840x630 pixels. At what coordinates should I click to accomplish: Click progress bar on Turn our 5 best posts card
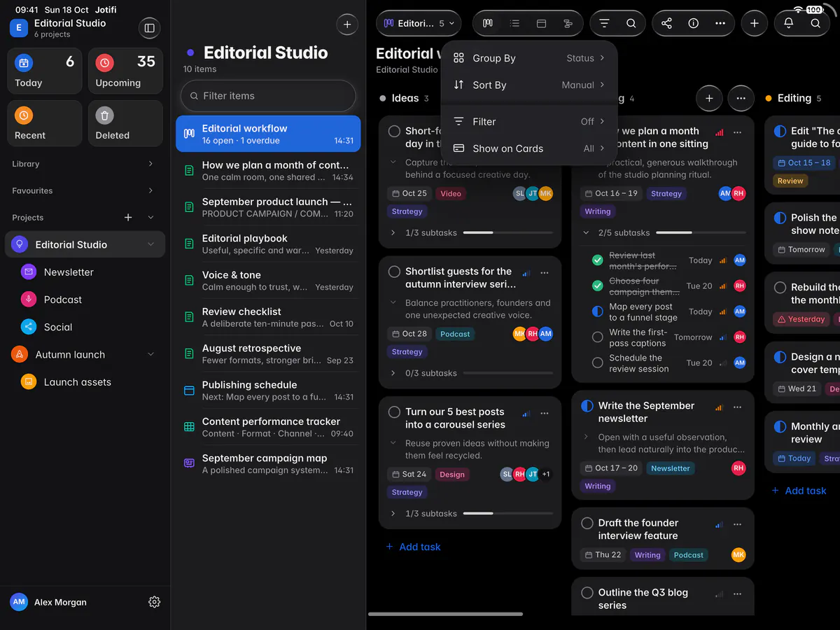pos(507,513)
